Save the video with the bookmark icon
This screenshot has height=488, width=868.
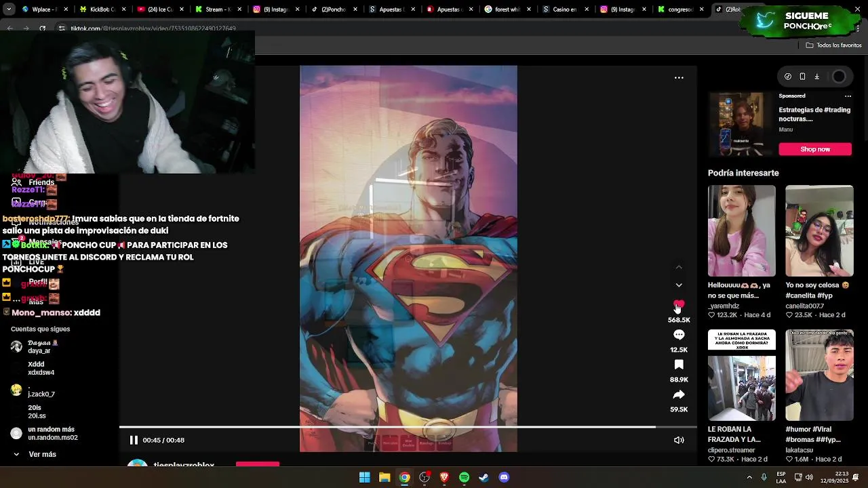click(x=679, y=365)
